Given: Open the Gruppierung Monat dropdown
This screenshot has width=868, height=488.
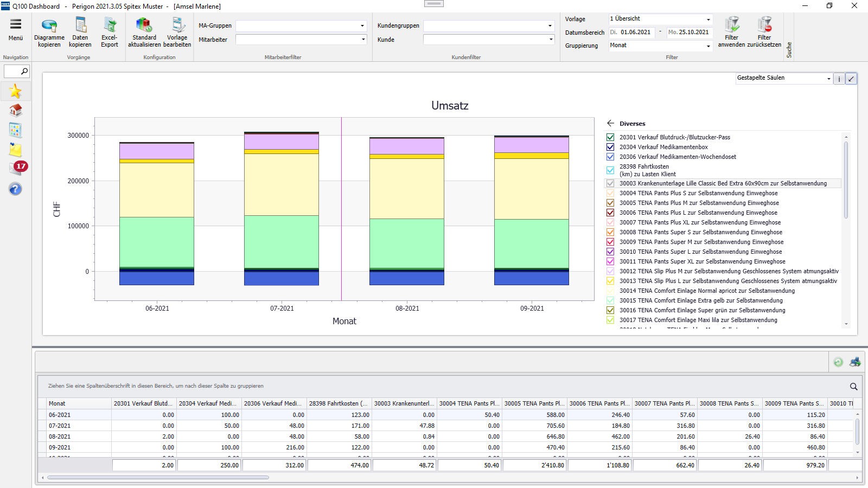Looking at the screenshot, I should (708, 46).
